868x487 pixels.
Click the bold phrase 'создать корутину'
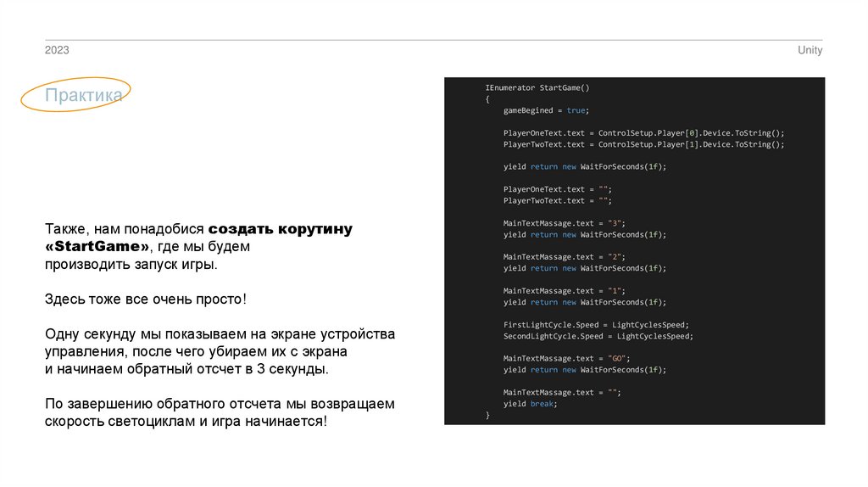[x=280, y=229]
